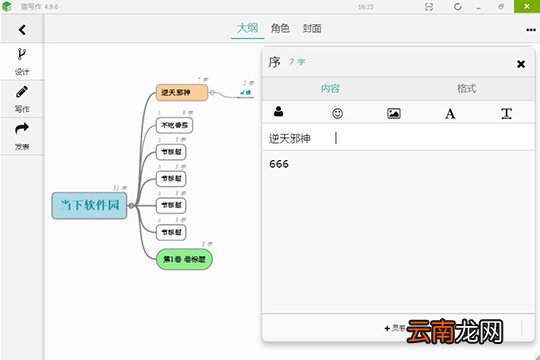Add inspiration with the + 灵感 button

395,328
